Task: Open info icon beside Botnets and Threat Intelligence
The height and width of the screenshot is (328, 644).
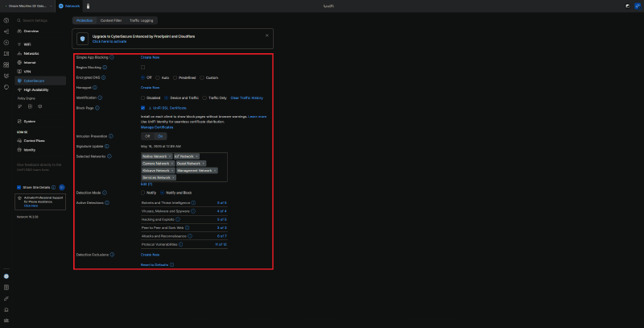Action: (x=193, y=203)
